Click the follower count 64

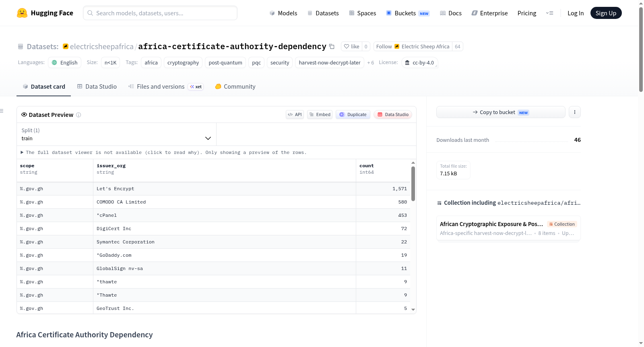pos(458,46)
